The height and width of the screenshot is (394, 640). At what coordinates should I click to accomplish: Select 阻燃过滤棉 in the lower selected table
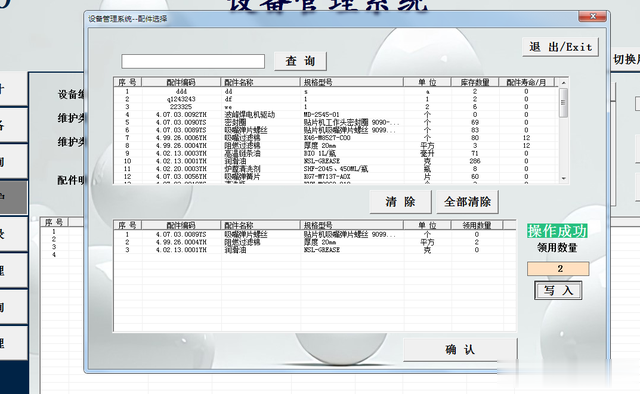242,242
